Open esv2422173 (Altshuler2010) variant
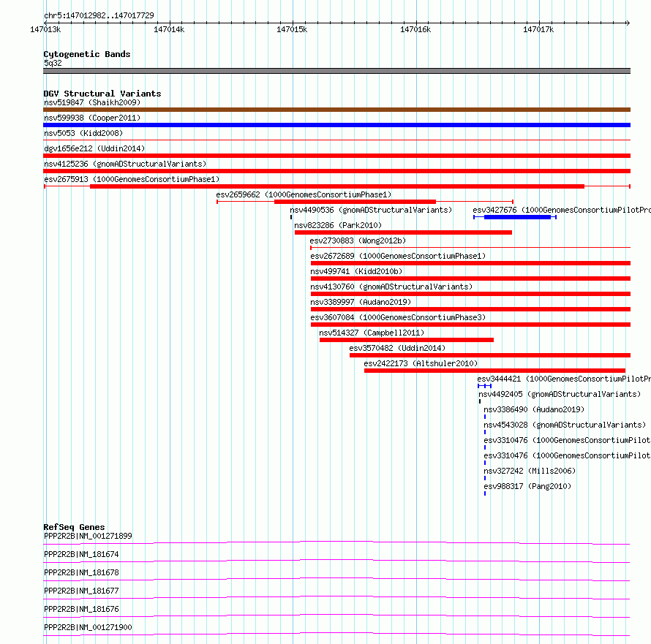Viewport: 651px width, 644px height. (421, 363)
